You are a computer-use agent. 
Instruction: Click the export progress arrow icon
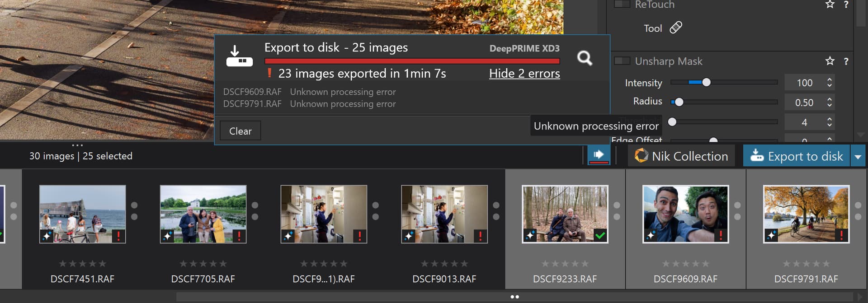[599, 155]
